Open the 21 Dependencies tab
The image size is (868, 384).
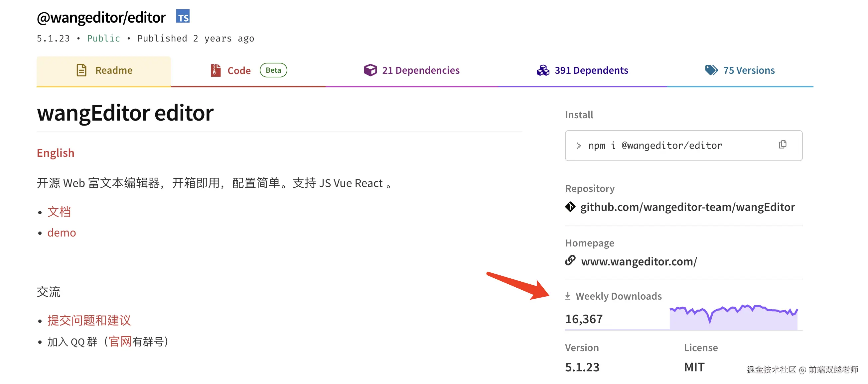point(420,70)
